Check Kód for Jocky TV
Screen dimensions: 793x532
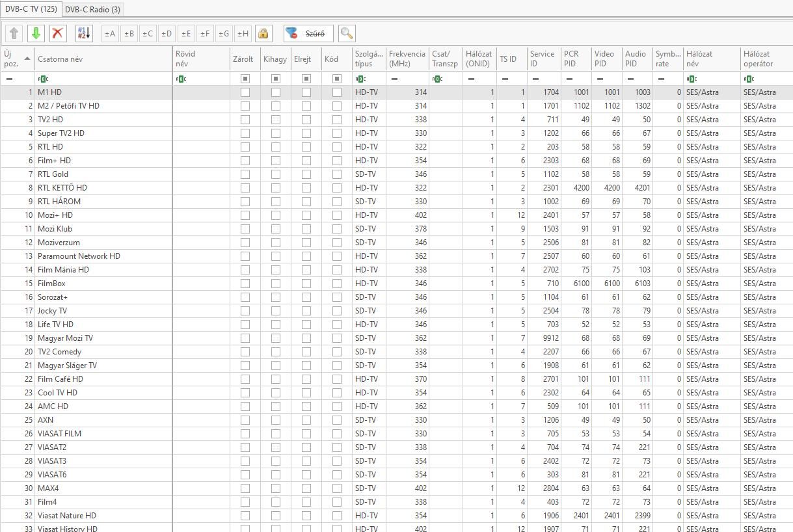pos(337,311)
